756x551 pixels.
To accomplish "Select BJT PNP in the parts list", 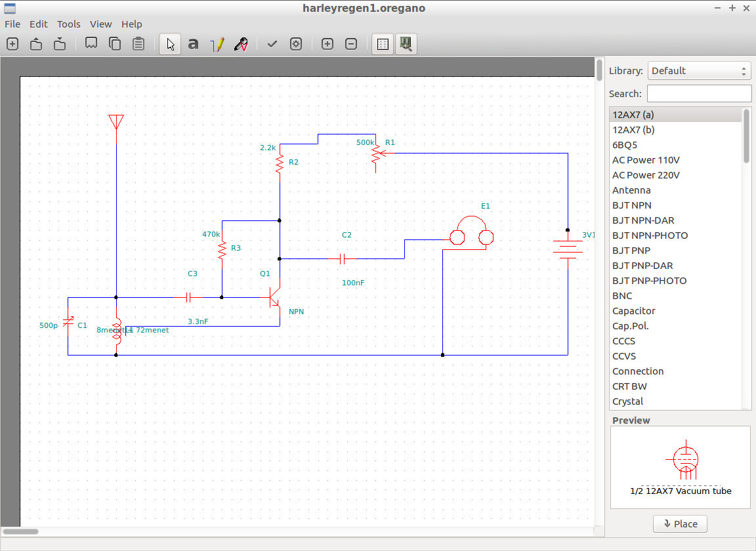I will pos(675,251).
